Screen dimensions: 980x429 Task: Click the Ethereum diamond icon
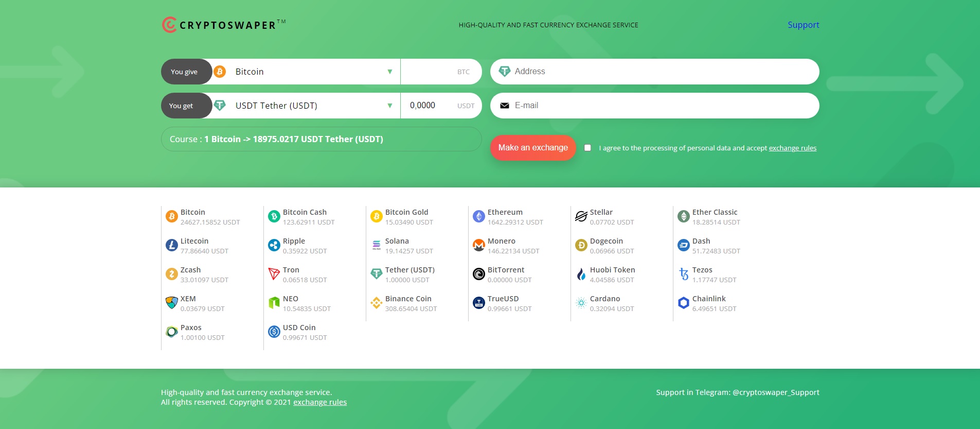click(479, 216)
